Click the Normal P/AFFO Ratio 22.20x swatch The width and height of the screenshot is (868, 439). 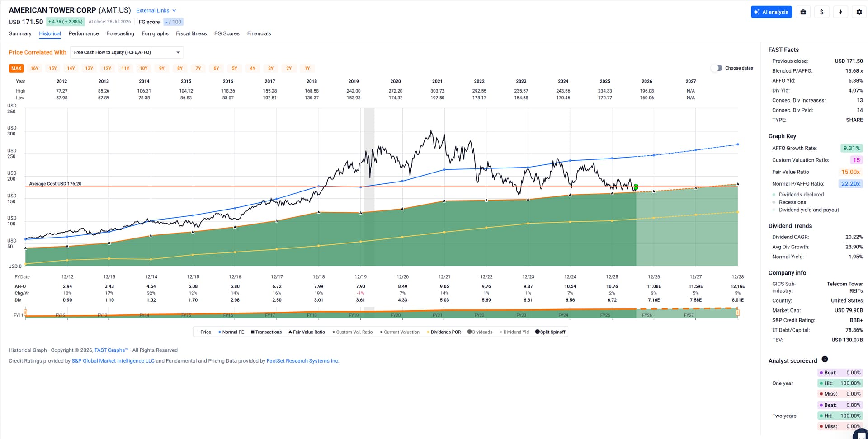pyautogui.click(x=850, y=184)
